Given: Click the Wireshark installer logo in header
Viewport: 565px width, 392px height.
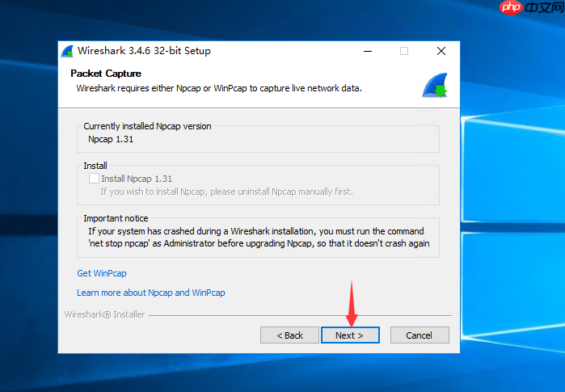Looking at the screenshot, I should [435, 85].
